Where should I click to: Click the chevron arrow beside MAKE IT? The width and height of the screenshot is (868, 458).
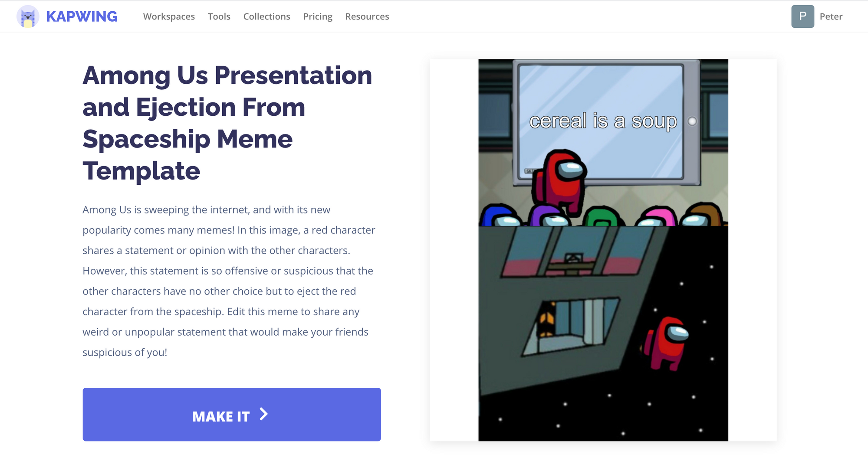(x=263, y=414)
